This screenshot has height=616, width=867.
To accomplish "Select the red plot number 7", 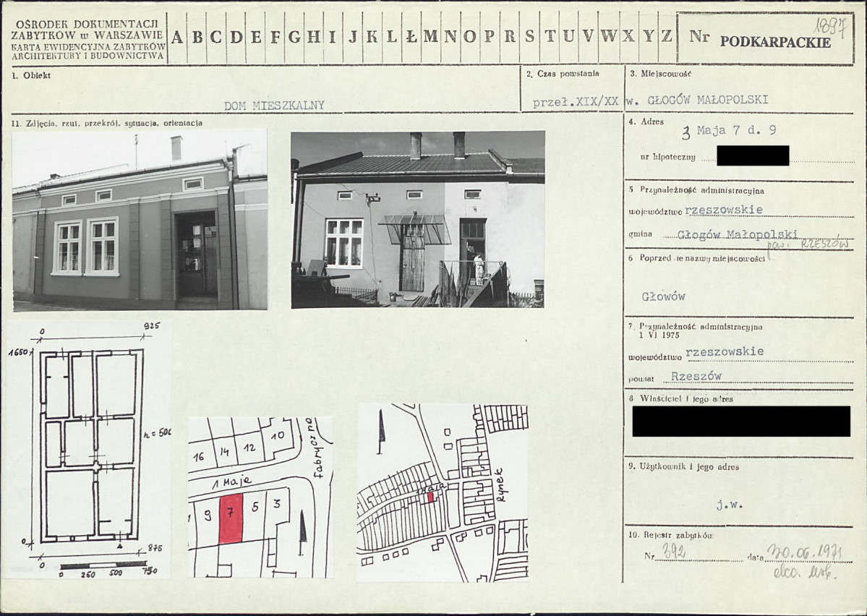I will coord(231,519).
